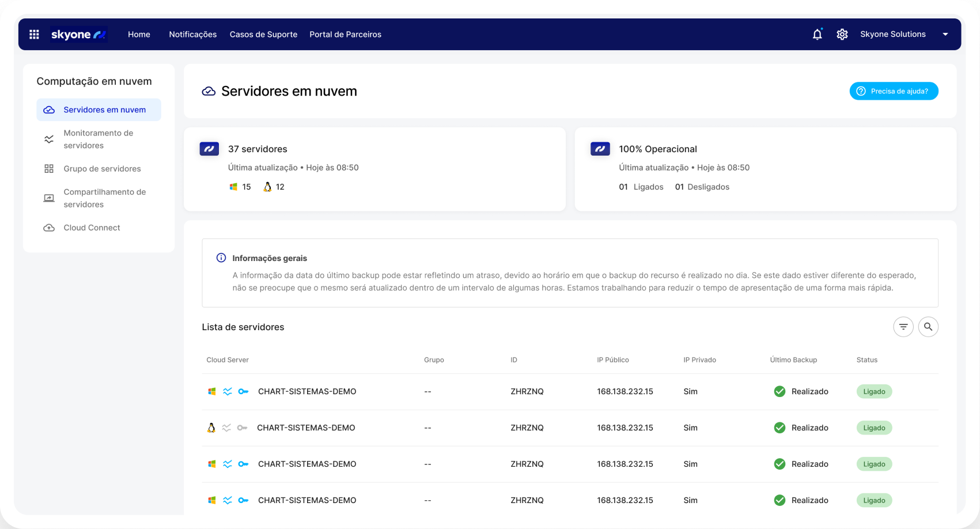Toggle the Ligado status badge on the first server

click(874, 391)
